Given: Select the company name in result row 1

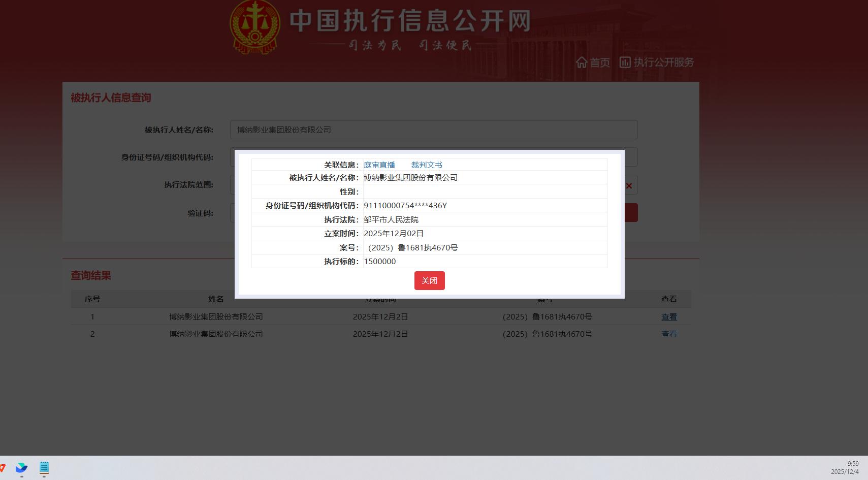Looking at the screenshot, I should point(216,317).
